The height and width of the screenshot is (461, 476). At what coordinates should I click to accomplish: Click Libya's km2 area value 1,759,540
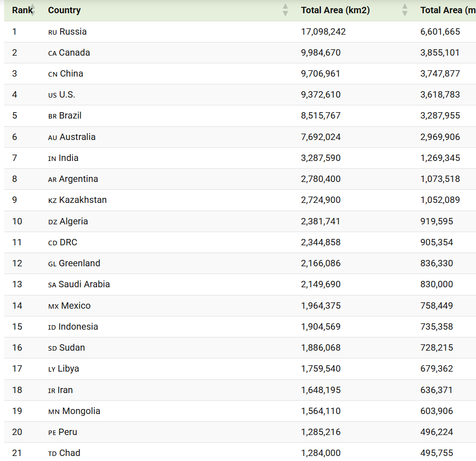coord(321,368)
